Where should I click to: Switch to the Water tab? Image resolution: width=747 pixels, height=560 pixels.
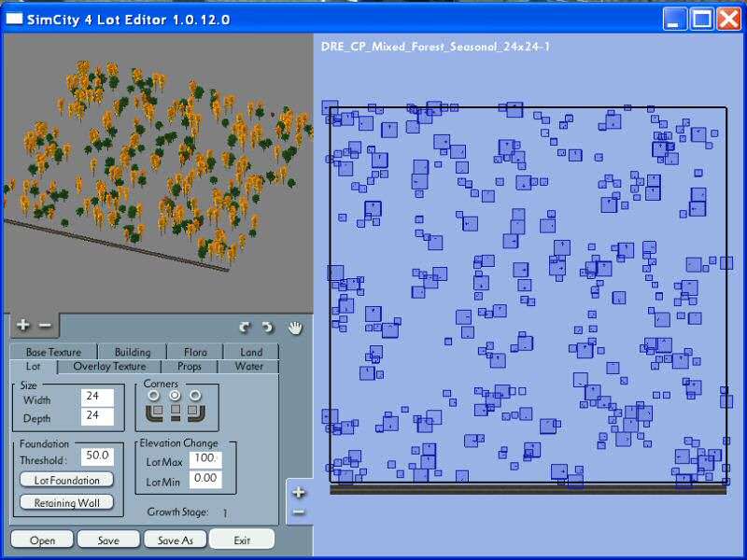(248, 366)
